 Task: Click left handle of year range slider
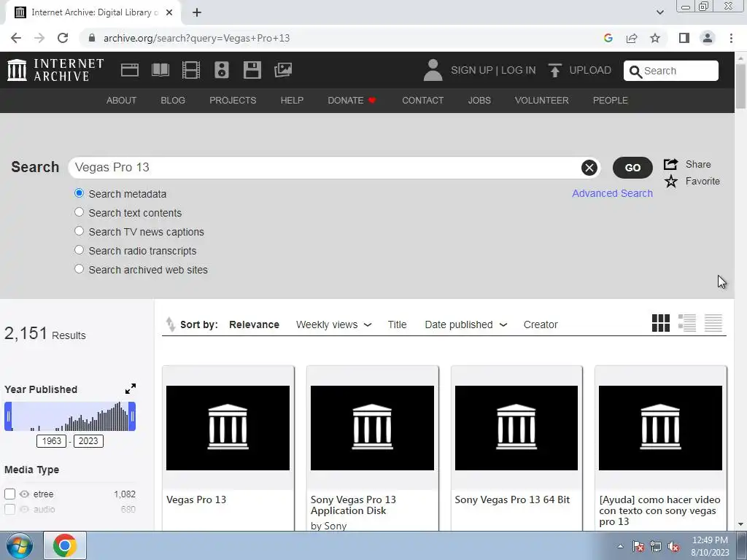[8, 416]
